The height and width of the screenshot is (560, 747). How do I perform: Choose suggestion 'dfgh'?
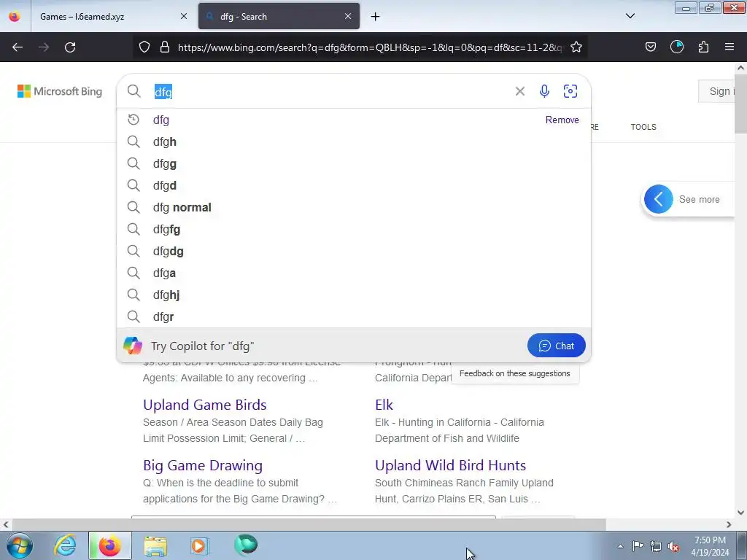click(x=354, y=141)
